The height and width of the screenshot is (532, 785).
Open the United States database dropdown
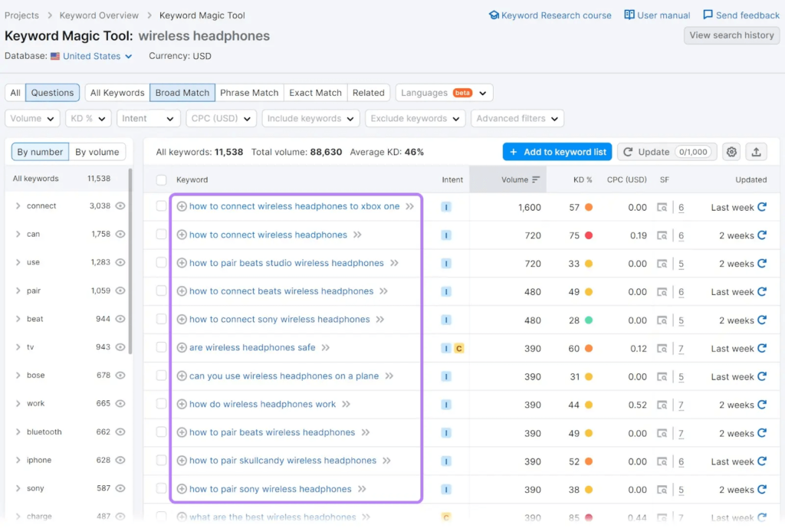tap(91, 56)
